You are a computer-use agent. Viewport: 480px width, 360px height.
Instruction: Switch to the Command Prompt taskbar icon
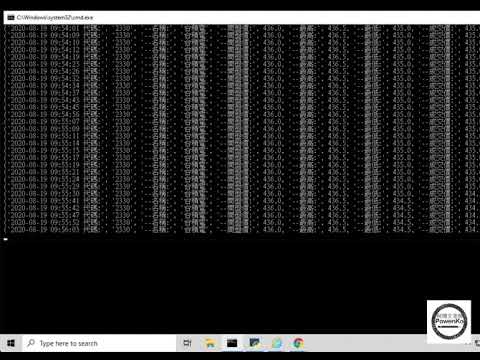[232, 343]
